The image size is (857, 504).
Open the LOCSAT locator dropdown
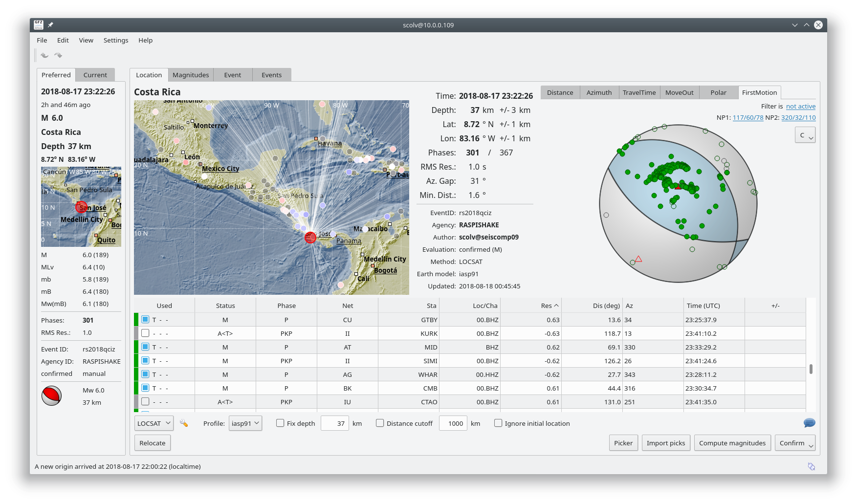[154, 423]
